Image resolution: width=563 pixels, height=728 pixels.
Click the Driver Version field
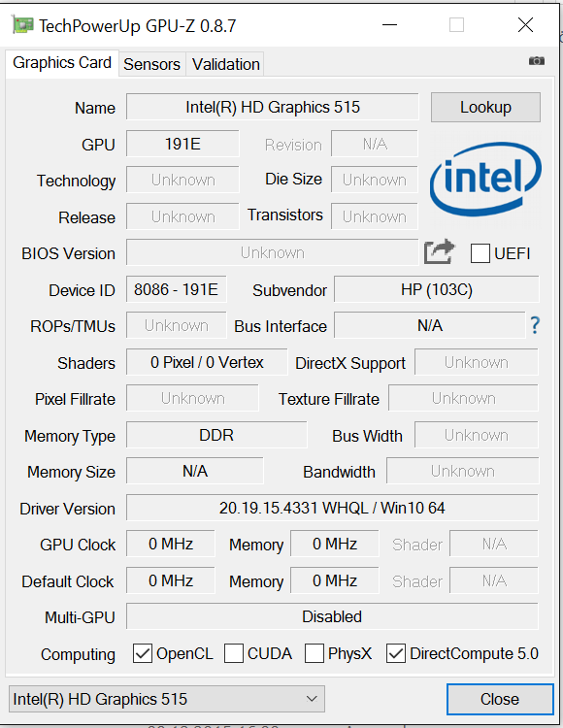pos(332,508)
